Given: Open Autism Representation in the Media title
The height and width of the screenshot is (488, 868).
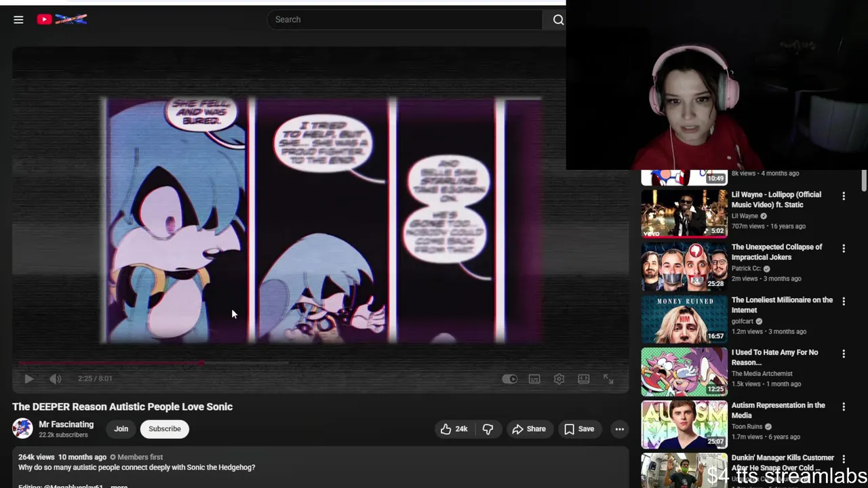Looking at the screenshot, I should click(778, 410).
